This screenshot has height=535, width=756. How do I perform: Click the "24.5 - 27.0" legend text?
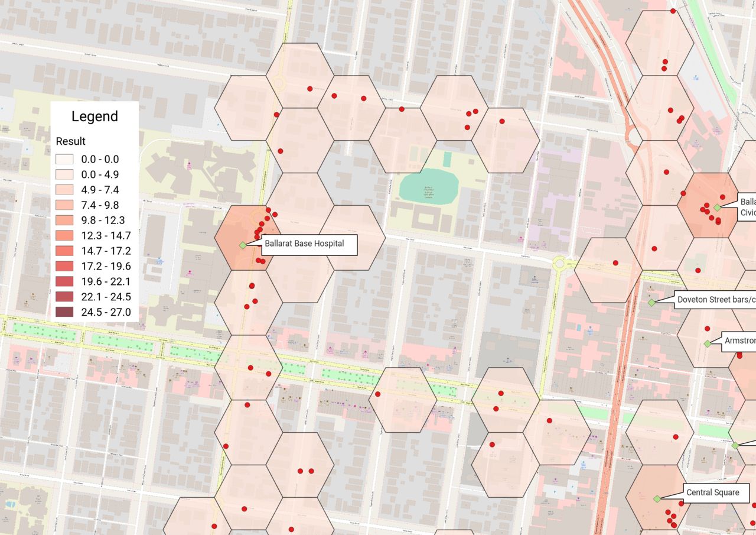106,312
